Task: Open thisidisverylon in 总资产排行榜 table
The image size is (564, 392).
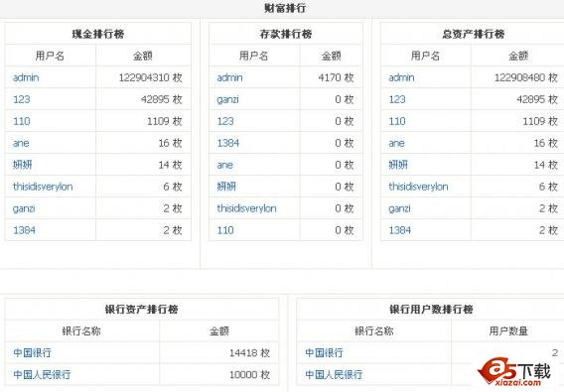Action: pos(418,187)
